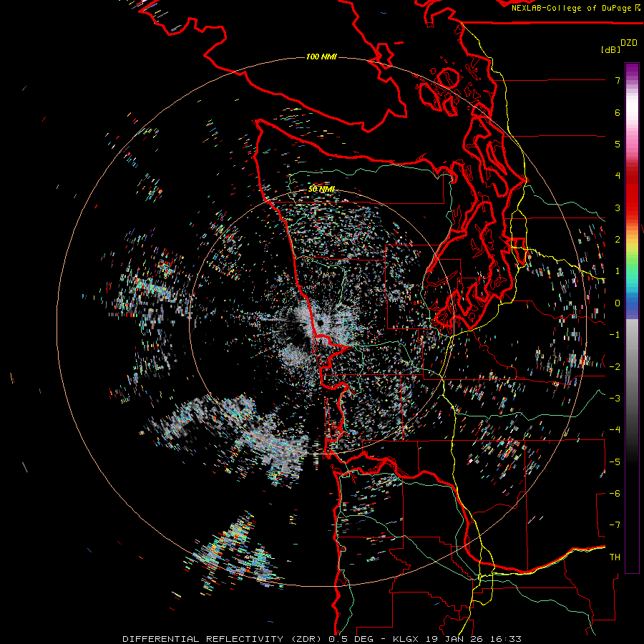The width and height of the screenshot is (644, 644).
Task: Click the black radar site dot at center
Action: tap(320, 323)
